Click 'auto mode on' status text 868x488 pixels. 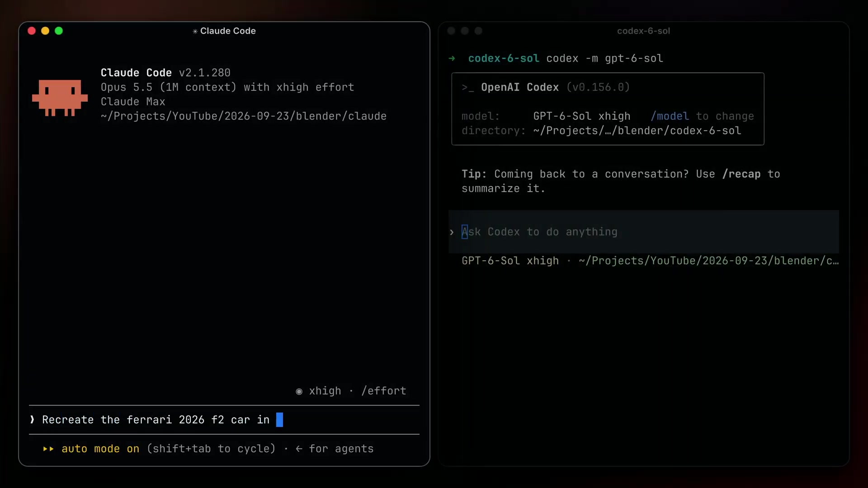(x=100, y=449)
